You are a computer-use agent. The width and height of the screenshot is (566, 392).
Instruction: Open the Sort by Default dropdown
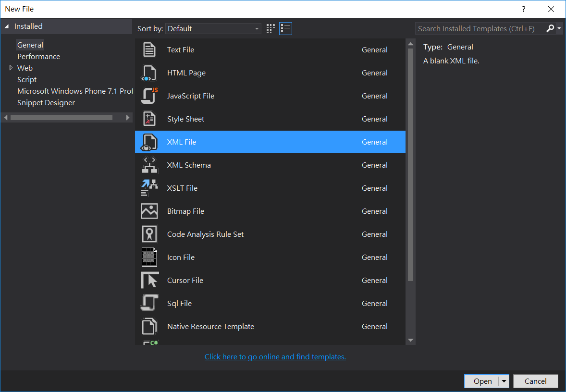point(213,28)
